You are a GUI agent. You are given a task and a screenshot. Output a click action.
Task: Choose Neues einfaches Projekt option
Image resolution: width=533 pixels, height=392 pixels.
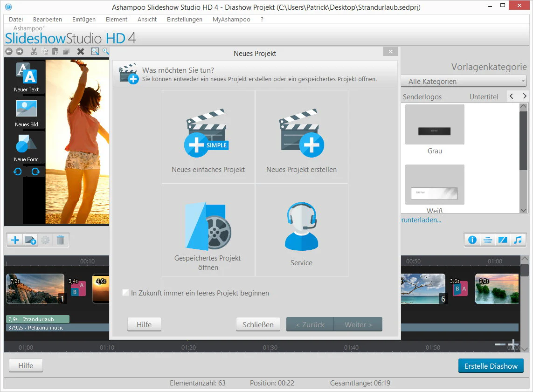click(x=208, y=137)
